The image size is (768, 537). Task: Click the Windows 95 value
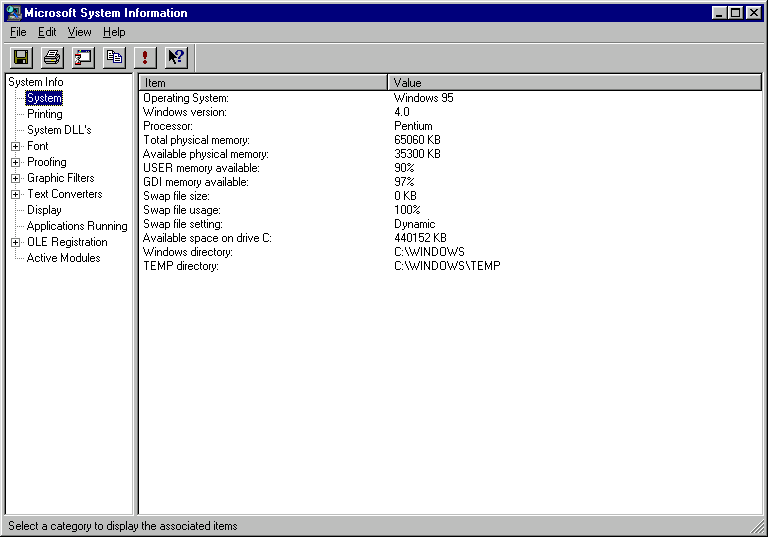(x=424, y=98)
